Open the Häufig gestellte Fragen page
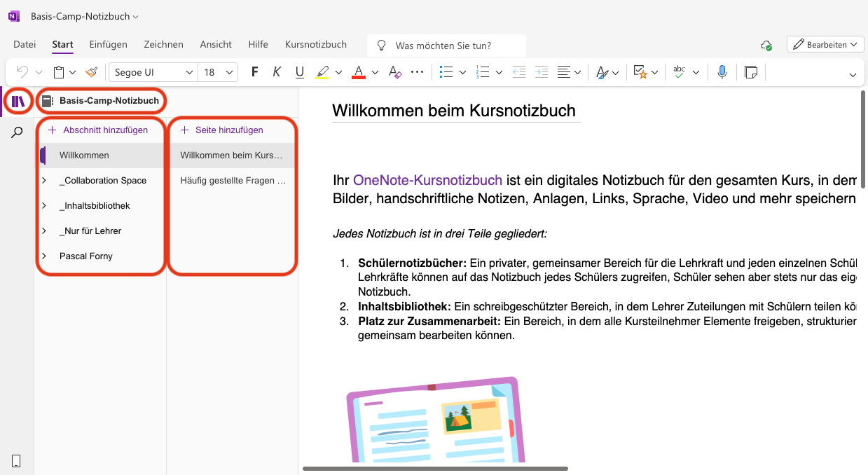The image size is (868, 475). coord(233,180)
